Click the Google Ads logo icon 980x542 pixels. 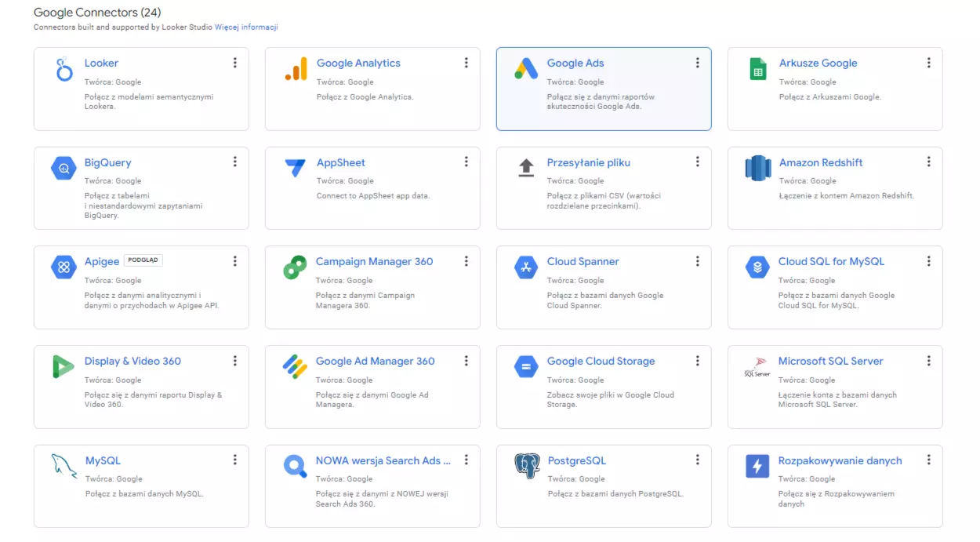(x=526, y=69)
